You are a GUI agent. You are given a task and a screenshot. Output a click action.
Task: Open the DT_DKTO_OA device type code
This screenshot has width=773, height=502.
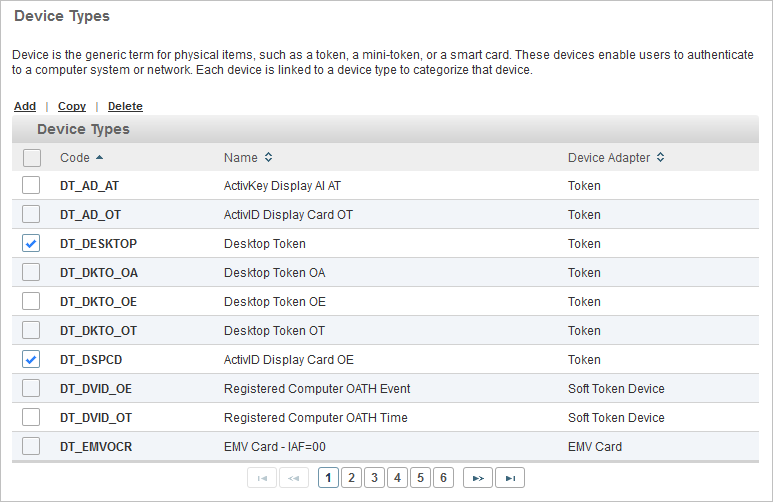pos(99,273)
